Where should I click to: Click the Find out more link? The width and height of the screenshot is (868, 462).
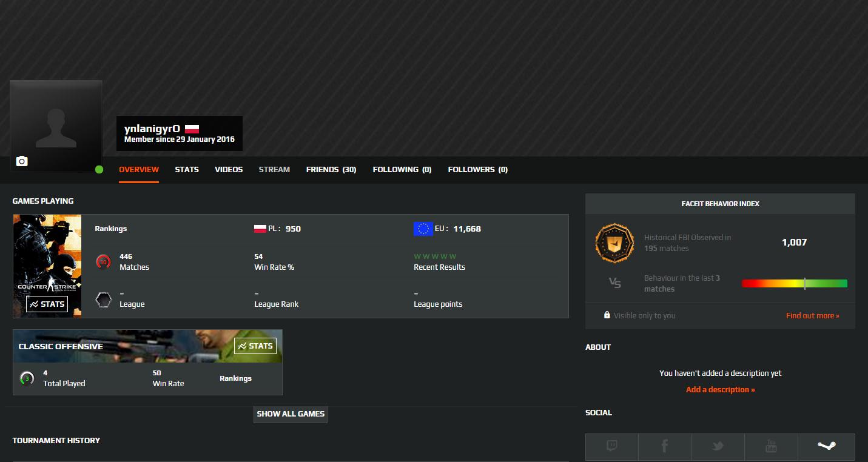point(812,316)
